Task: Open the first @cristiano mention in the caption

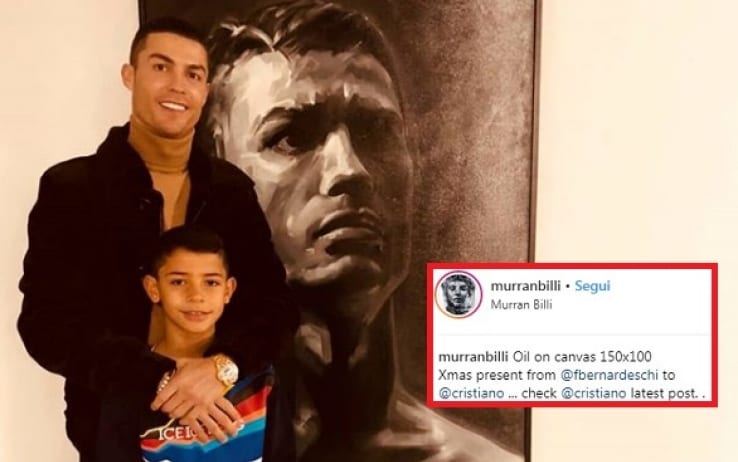Action: point(471,393)
